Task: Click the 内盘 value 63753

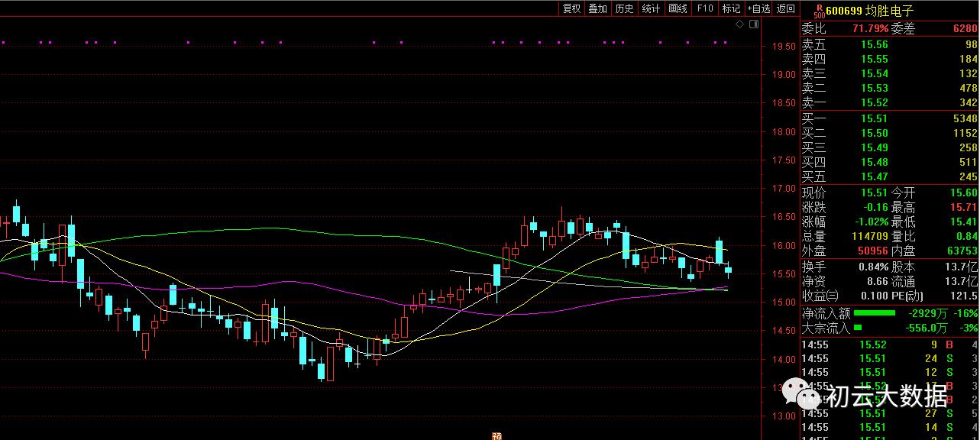Action: click(x=962, y=251)
